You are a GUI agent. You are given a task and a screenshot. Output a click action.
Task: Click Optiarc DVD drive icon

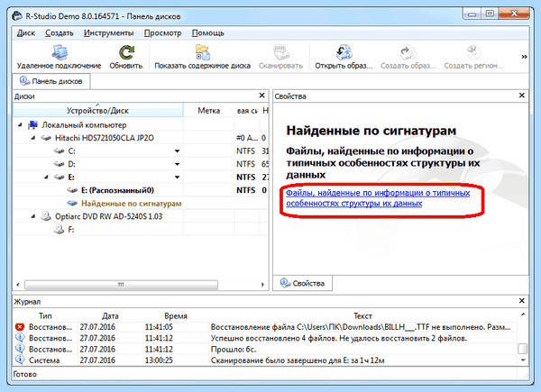[46, 216]
